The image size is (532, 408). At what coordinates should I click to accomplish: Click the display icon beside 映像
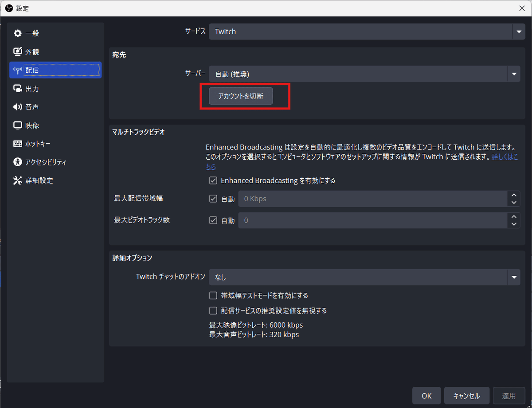point(18,126)
